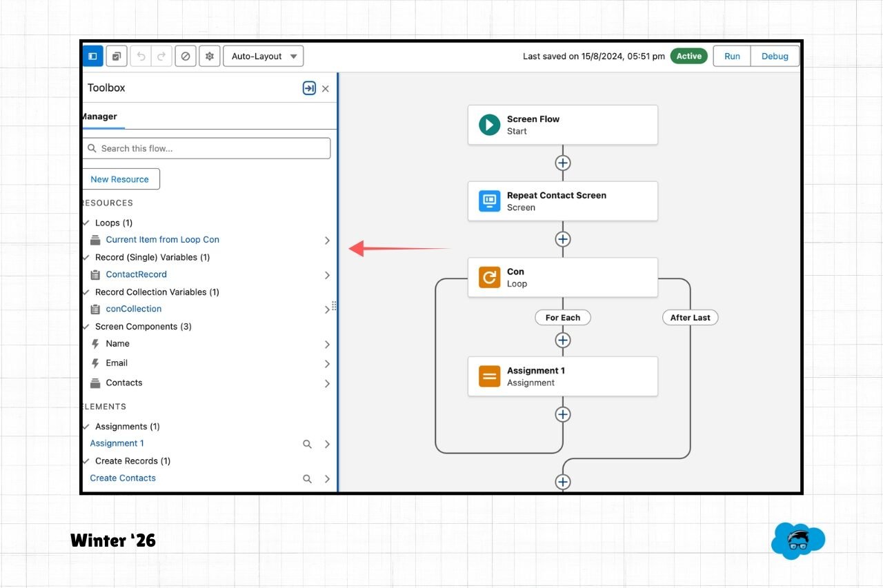Add element below For Each label

point(563,341)
